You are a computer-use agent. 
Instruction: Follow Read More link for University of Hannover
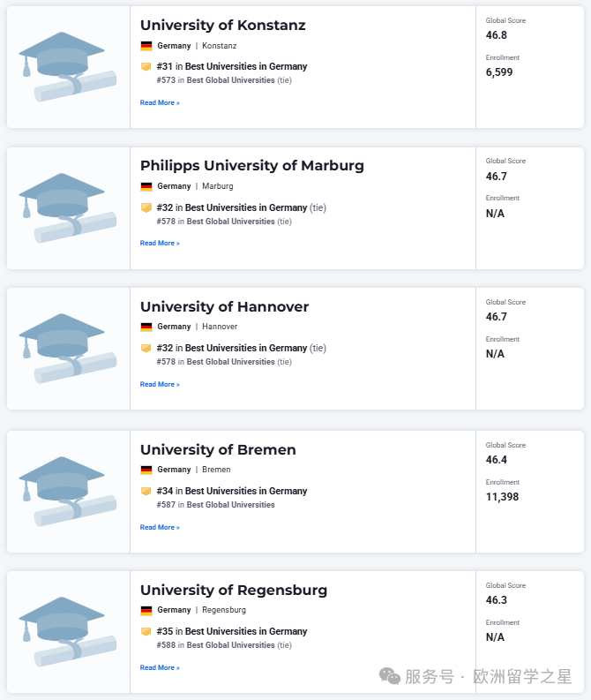[160, 384]
